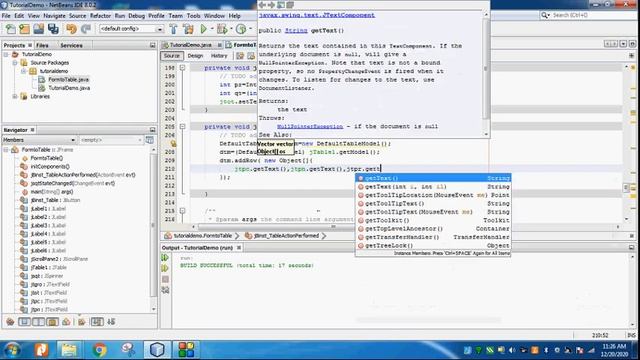This screenshot has width=640, height=360.
Task: Select initComponents() in Navigator
Action: [50, 167]
